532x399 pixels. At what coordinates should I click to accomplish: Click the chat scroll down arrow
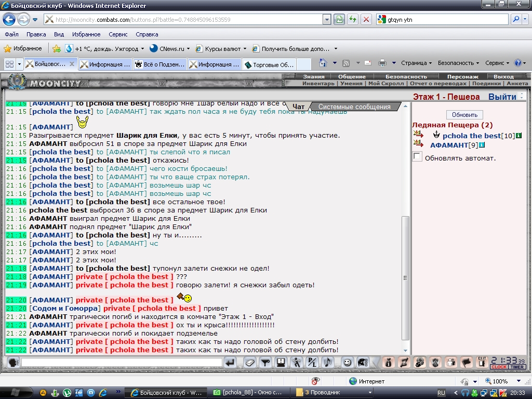[405, 351]
